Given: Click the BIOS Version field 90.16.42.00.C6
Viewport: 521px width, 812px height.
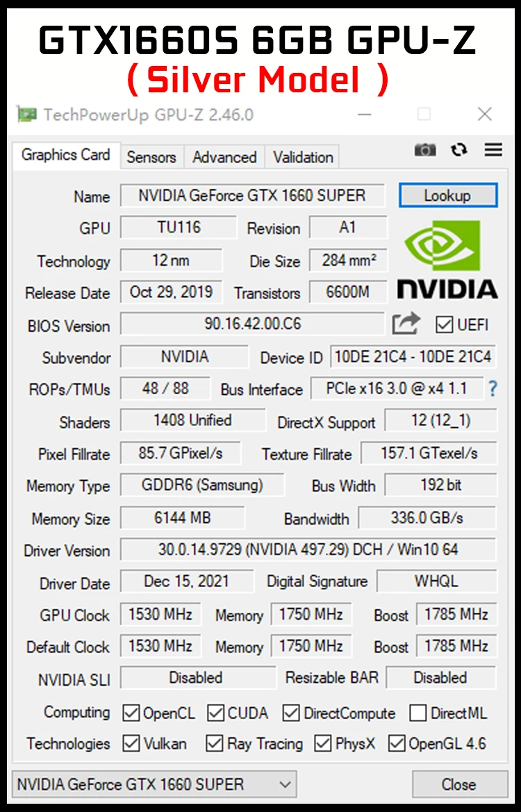Looking at the screenshot, I should pos(252,323).
